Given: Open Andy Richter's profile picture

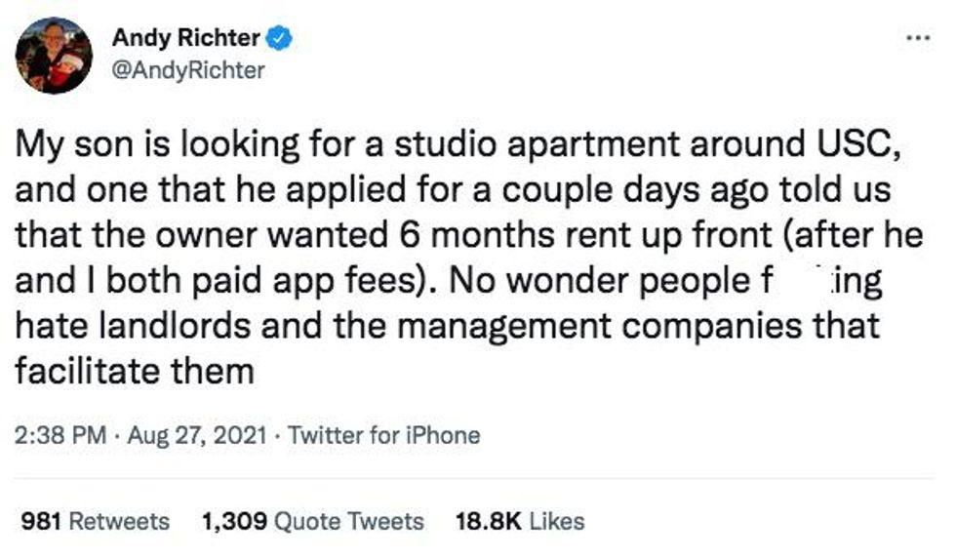Looking at the screenshot, I should 55,55.
